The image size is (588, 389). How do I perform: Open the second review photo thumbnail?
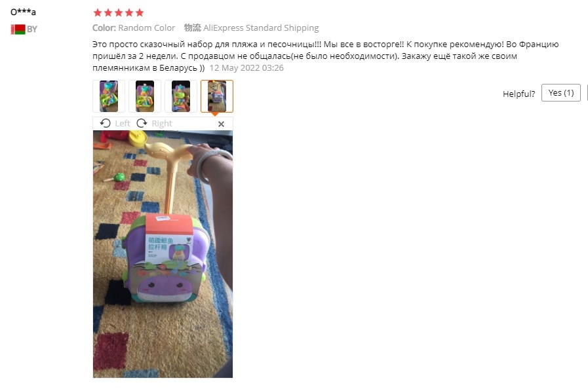coord(145,96)
